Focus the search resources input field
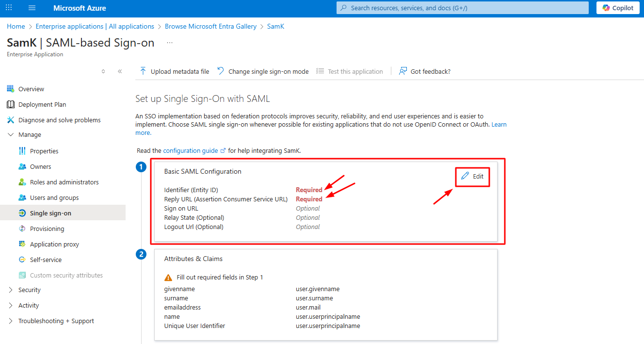644x344 pixels. click(x=463, y=8)
